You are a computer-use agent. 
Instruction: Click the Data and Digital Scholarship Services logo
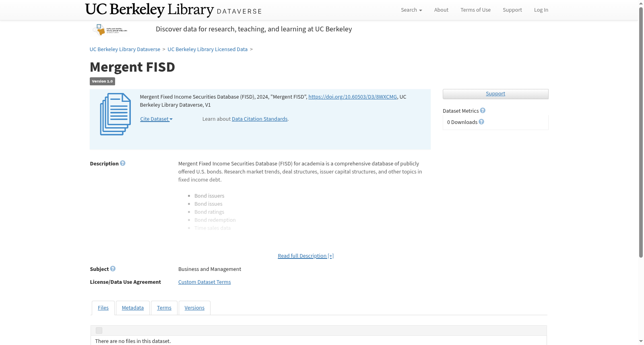(x=110, y=30)
